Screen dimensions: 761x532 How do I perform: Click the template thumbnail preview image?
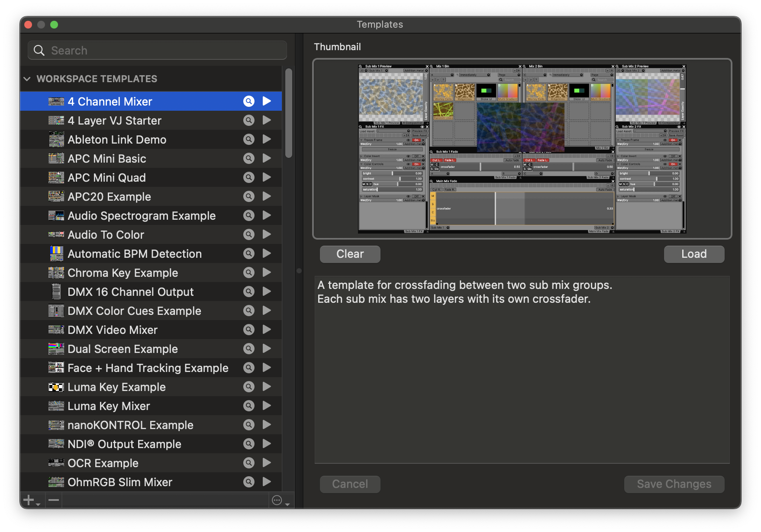pyautogui.click(x=522, y=149)
